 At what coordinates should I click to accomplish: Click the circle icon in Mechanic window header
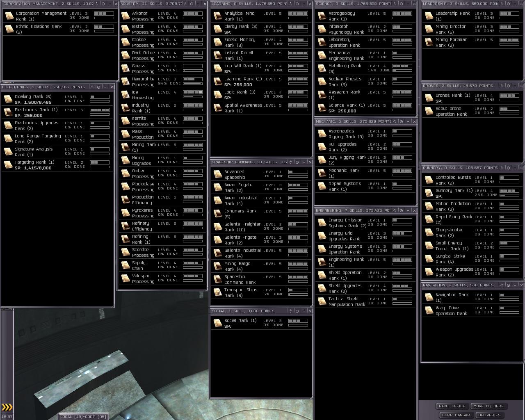401,121
